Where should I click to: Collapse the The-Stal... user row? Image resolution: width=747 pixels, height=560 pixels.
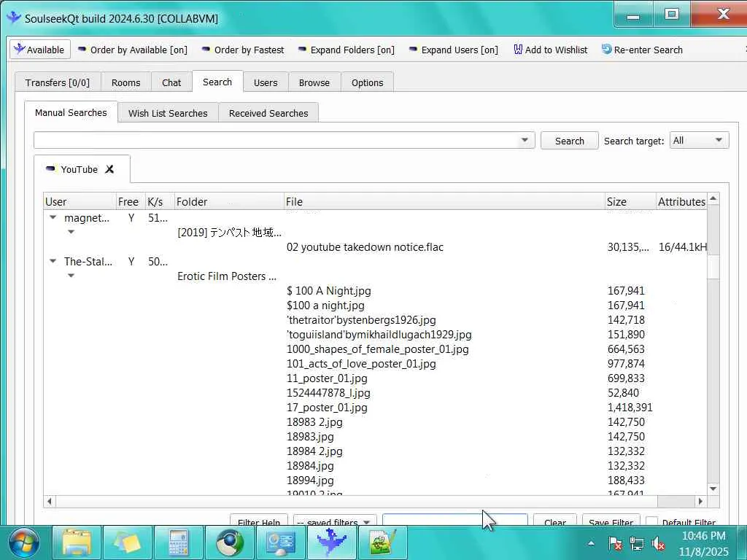point(53,261)
